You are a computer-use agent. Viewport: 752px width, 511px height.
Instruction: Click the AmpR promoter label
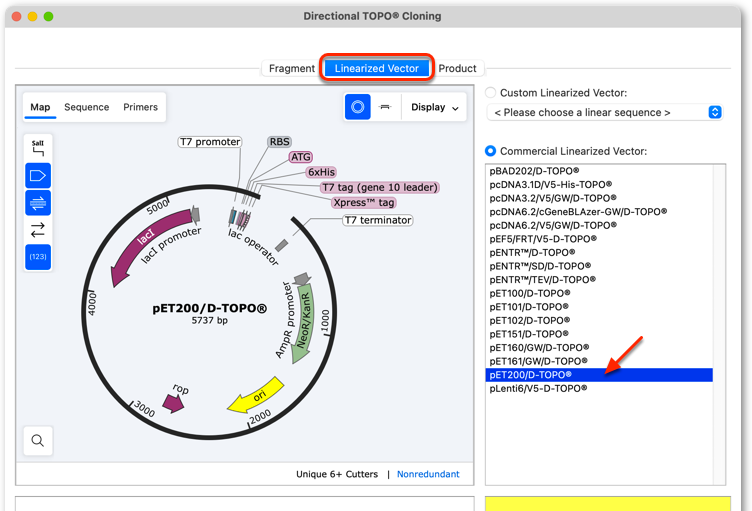pyautogui.click(x=283, y=320)
